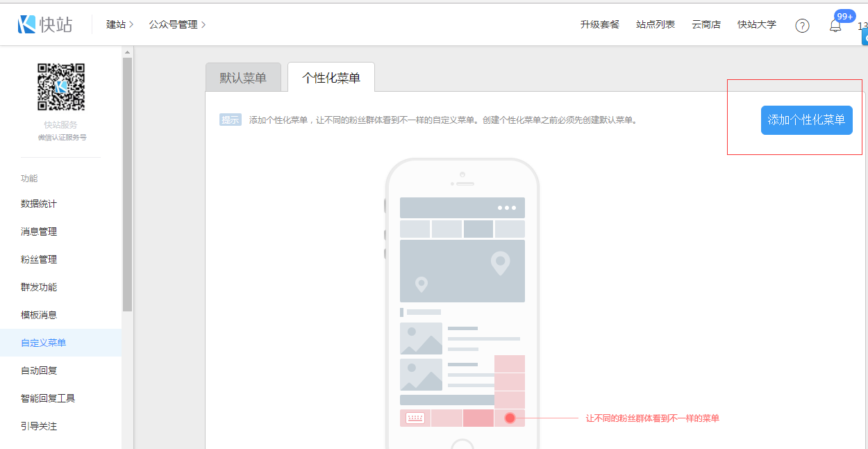Open 自动回复 in the sidebar menu

click(39, 370)
